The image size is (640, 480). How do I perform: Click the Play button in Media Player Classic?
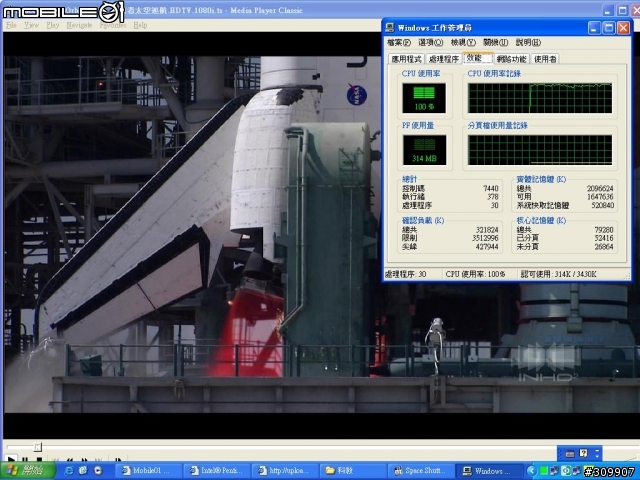point(11,459)
